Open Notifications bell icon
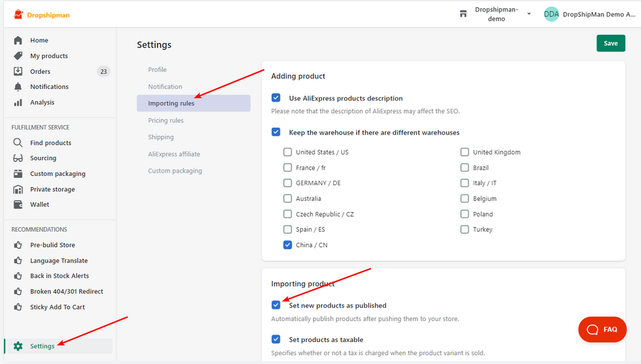Screen dimensions: 641x364 click(18, 86)
